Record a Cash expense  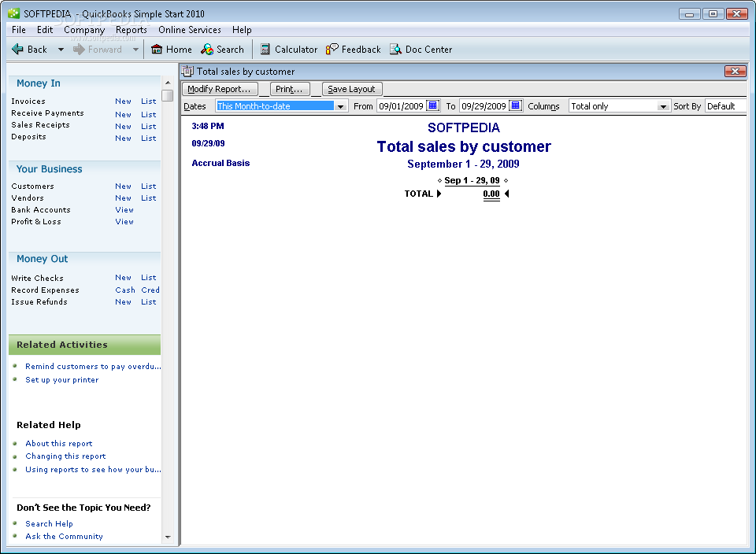coord(125,290)
